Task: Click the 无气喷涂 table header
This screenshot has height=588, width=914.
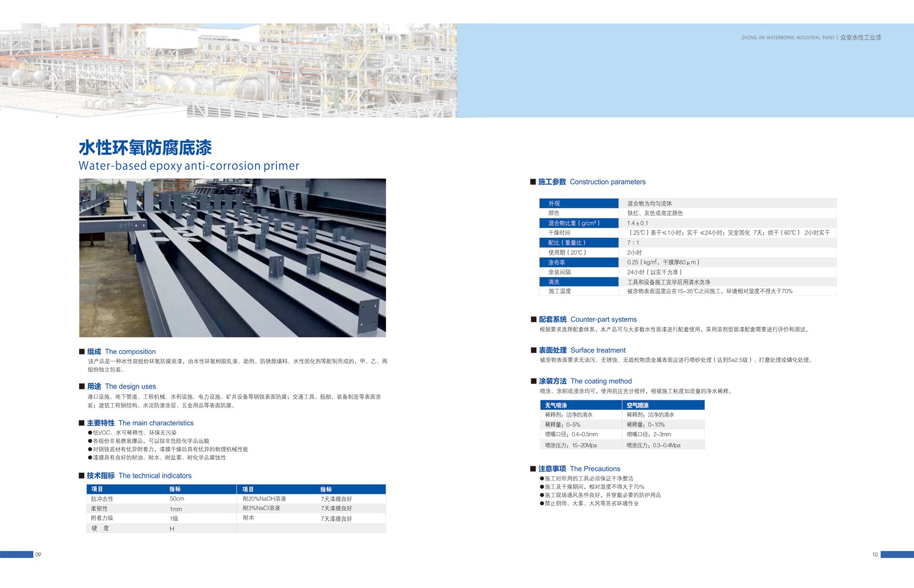Action: [556, 405]
